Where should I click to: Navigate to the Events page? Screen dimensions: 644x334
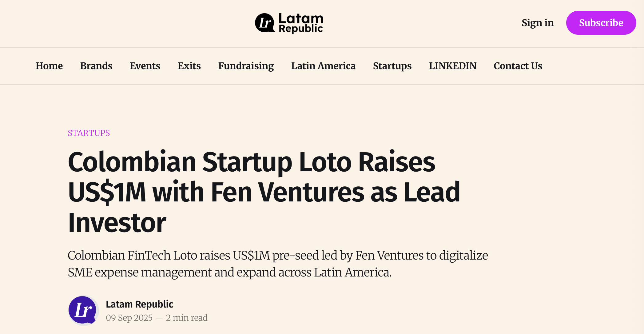[145, 66]
